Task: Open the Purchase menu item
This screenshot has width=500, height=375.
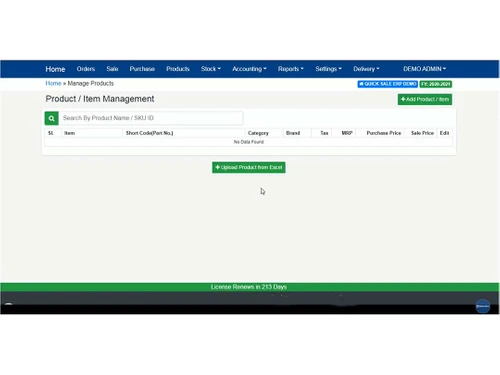Action: (142, 69)
